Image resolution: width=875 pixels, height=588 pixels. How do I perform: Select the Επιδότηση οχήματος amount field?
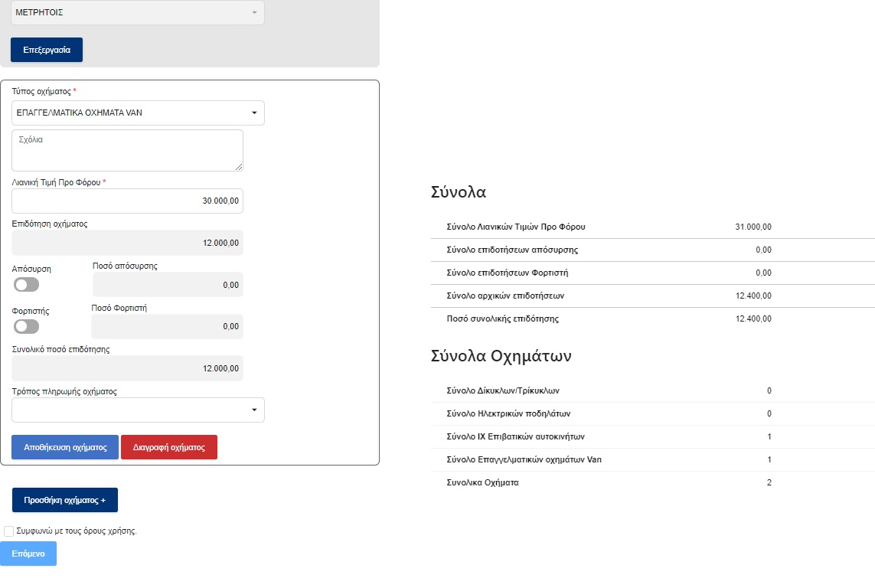point(127,243)
